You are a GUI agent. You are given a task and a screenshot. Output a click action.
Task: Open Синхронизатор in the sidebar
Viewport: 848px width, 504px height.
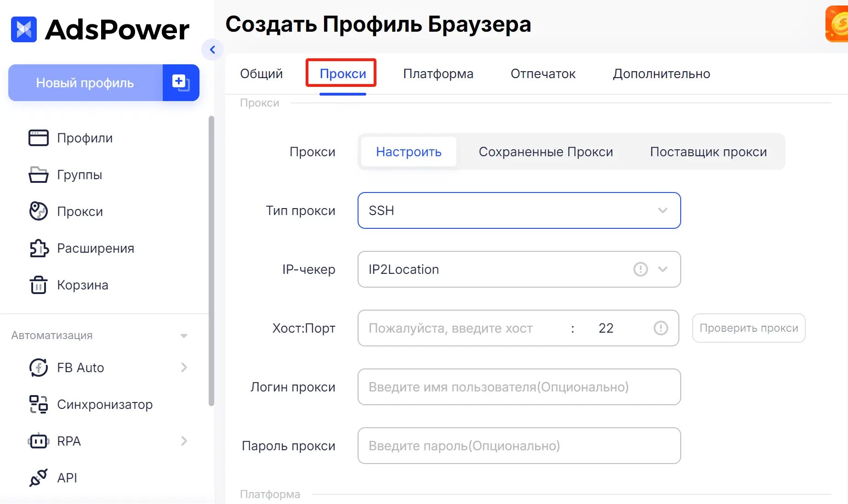click(105, 404)
